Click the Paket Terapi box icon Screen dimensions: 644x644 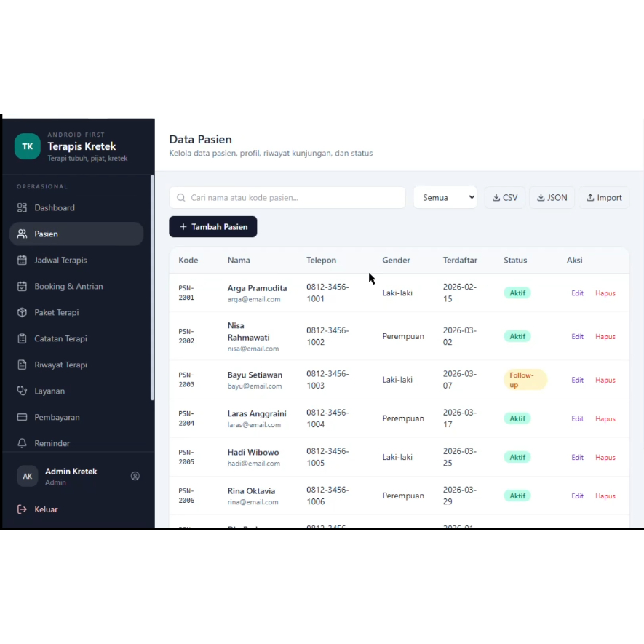(22, 313)
